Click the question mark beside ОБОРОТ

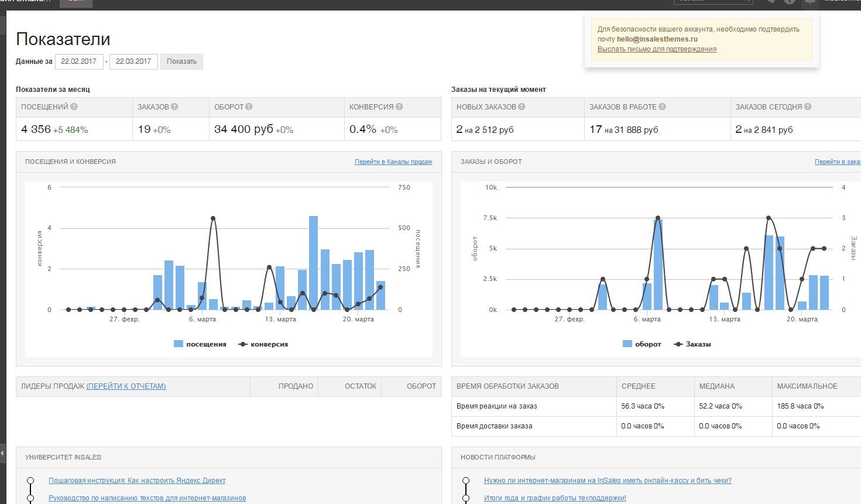coord(249,107)
